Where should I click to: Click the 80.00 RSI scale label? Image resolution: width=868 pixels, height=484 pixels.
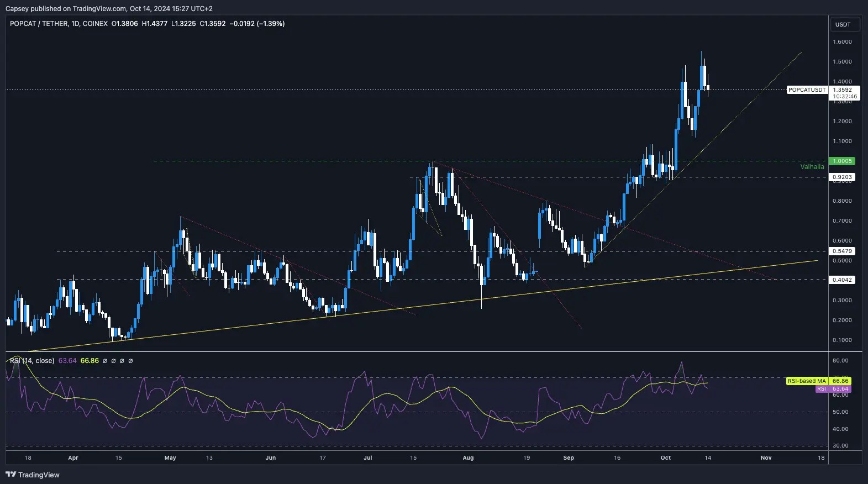[x=840, y=361]
